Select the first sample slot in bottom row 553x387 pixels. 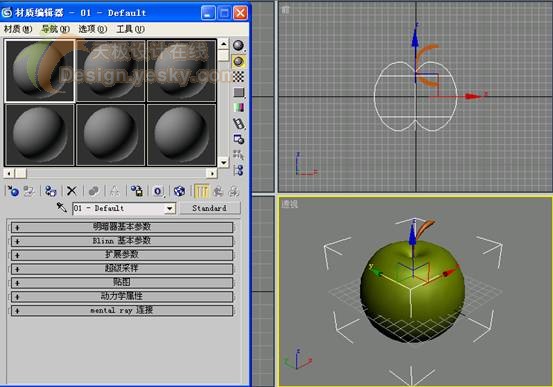coord(40,134)
